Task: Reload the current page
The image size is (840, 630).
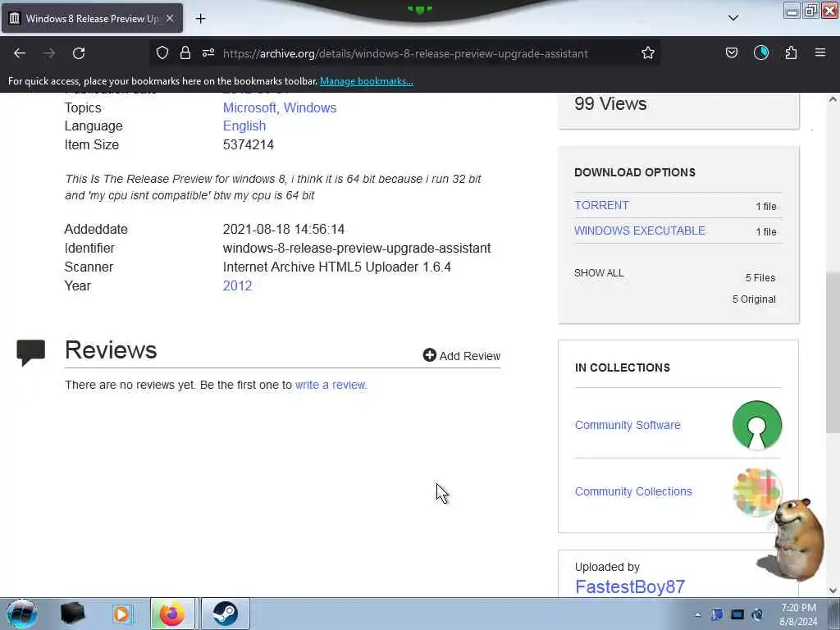Action: point(79,53)
